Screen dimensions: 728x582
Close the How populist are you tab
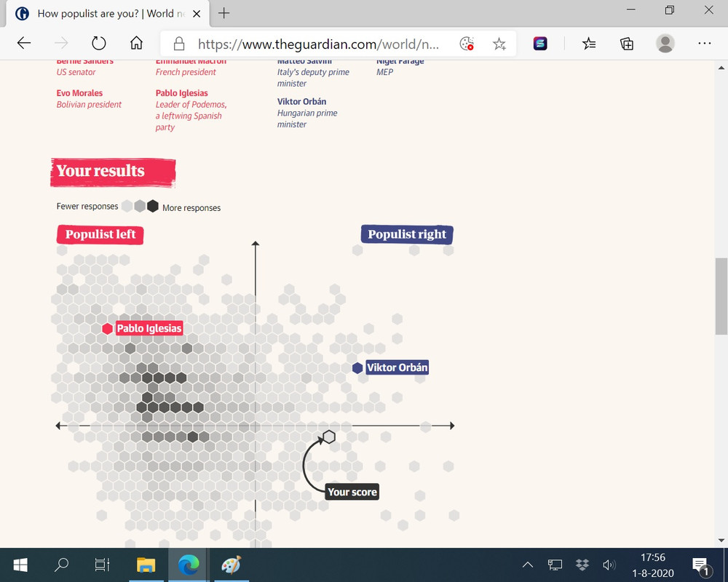(x=197, y=14)
